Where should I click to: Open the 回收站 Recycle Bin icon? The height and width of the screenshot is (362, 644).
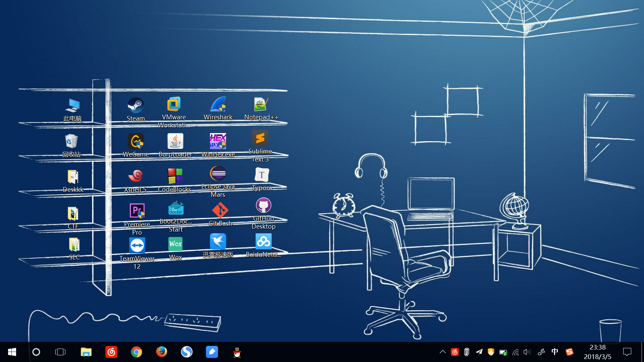click(x=71, y=146)
